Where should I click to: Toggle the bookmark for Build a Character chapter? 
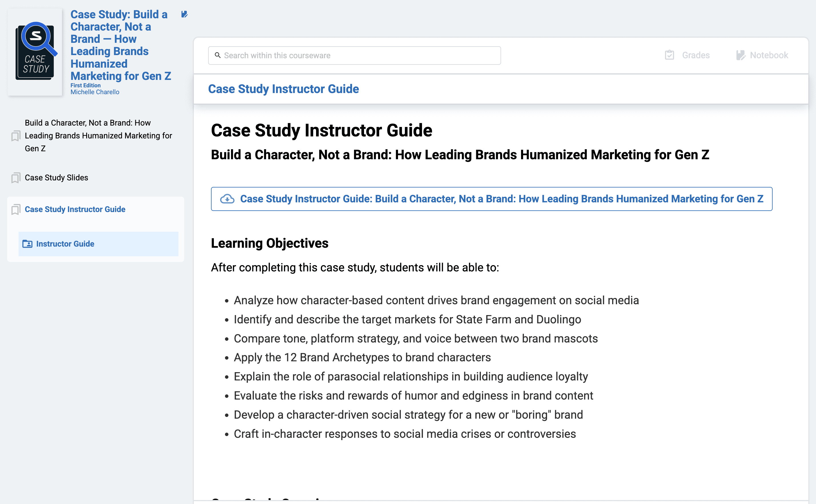(x=16, y=136)
